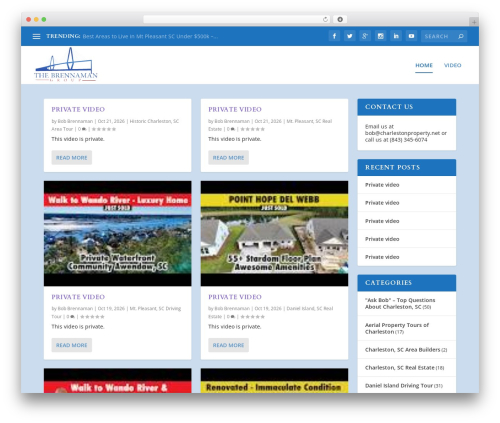The image size is (500, 423).
Task: Open the Historic Charleston, SC Area Tour category link
Action: pyautogui.click(x=115, y=125)
